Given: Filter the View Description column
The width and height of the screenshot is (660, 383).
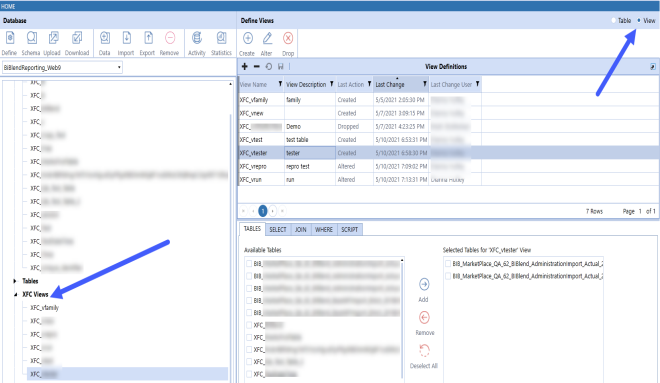Looking at the screenshot, I should pyautogui.click(x=331, y=84).
